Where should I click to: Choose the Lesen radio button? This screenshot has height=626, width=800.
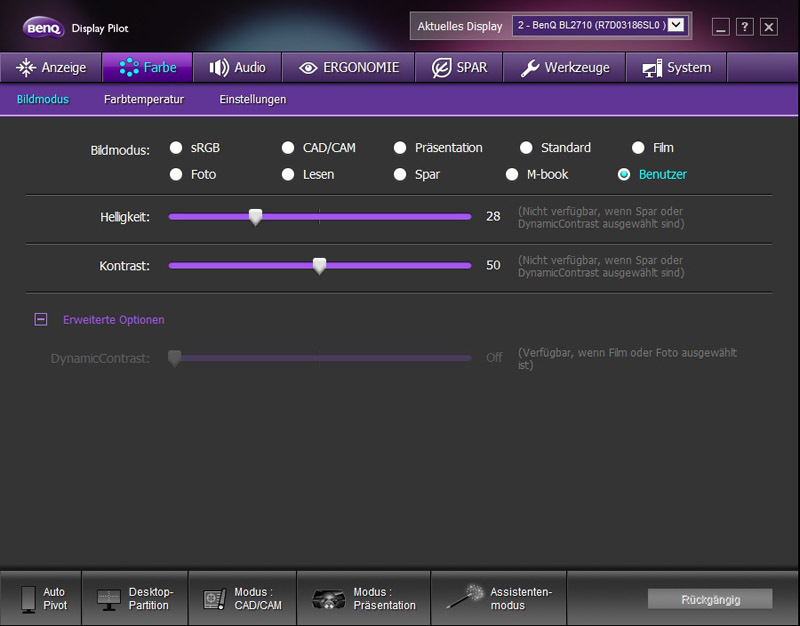[x=288, y=174]
